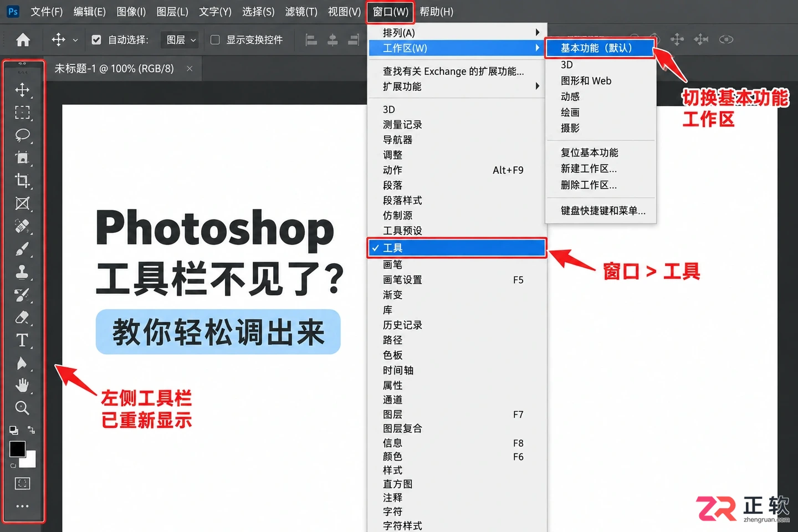798x532 pixels.
Task: Select the Hand tool
Action: coord(22,385)
